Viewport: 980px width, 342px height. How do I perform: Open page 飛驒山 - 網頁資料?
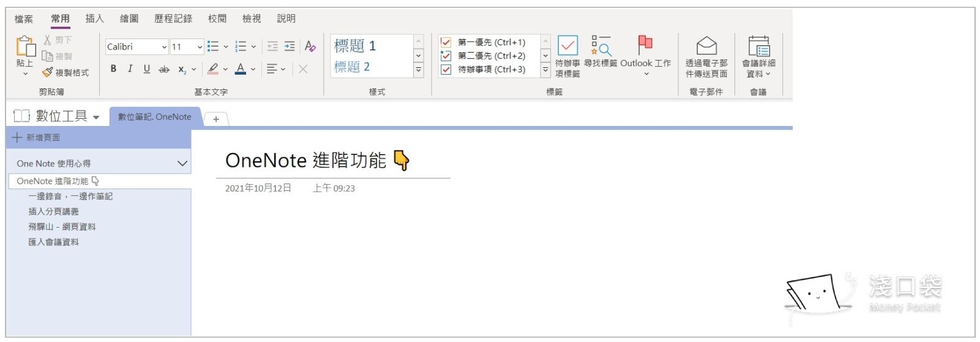(x=62, y=227)
